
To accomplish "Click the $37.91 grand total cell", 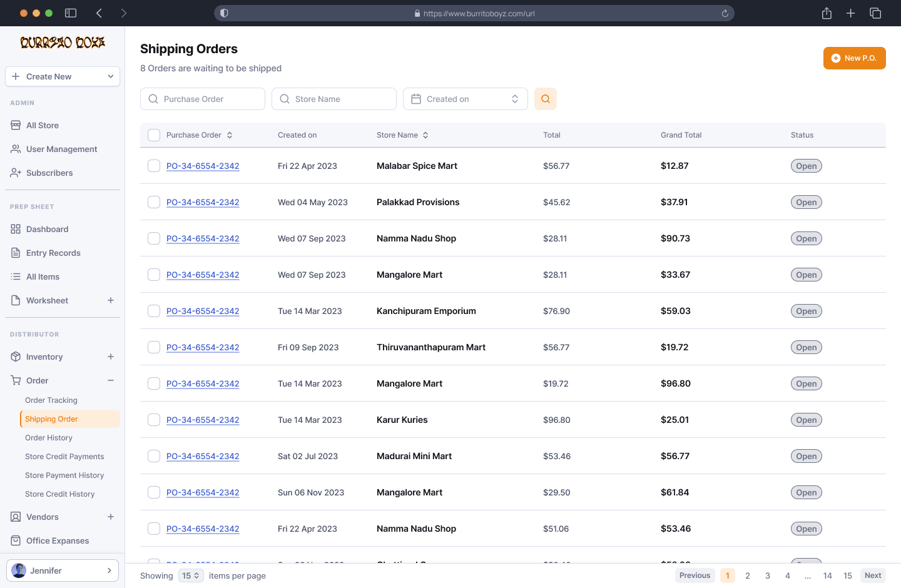I will [x=674, y=202].
